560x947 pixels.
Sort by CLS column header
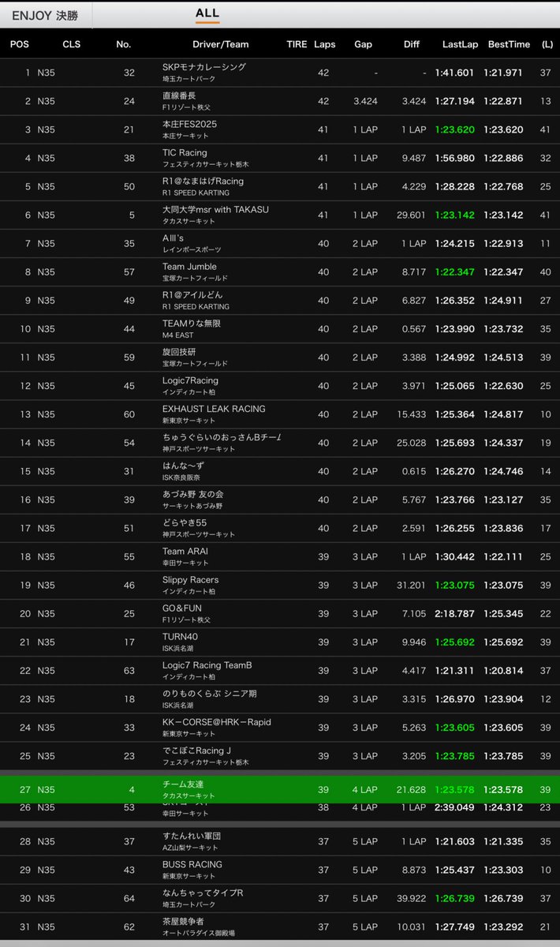[72, 44]
